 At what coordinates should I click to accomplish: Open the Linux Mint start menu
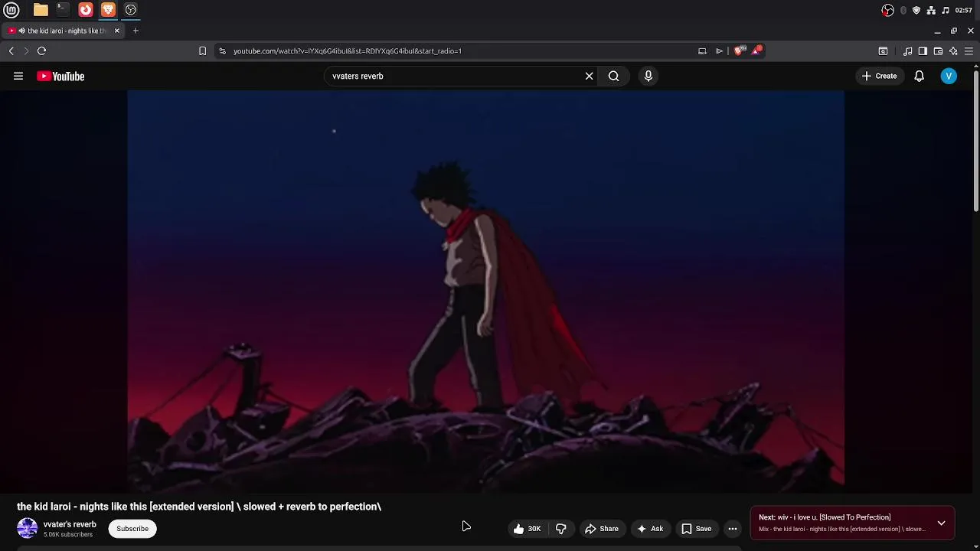tap(11, 10)
